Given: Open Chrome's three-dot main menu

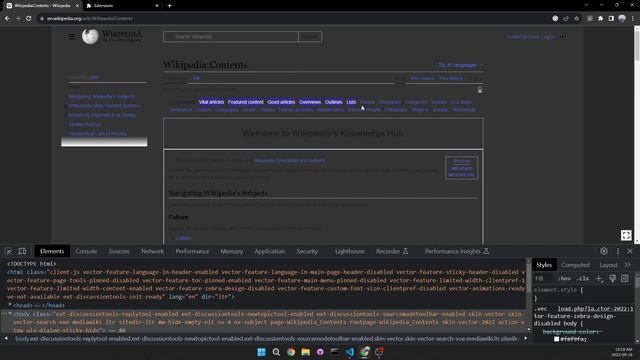Looking at the screenshot, I should [x=633, y=18].
